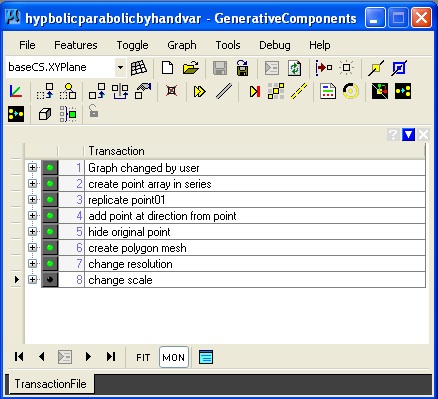Image resolution: width=438 pixels, height=399 pixels.
Task: Toggle green status light of transaction 6
Action: coord(50,248)
